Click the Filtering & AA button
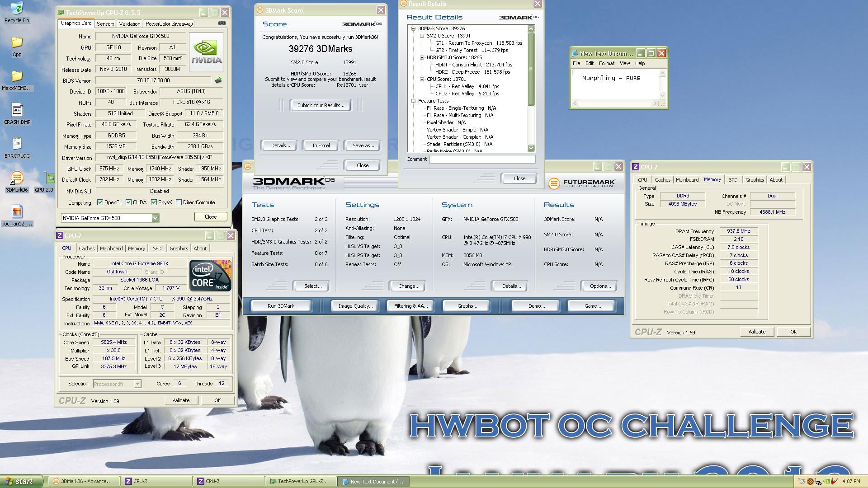 (x=410, y=306)
